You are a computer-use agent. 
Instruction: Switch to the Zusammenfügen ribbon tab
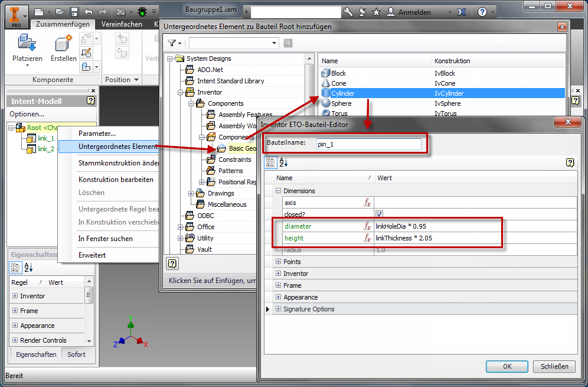63,24
